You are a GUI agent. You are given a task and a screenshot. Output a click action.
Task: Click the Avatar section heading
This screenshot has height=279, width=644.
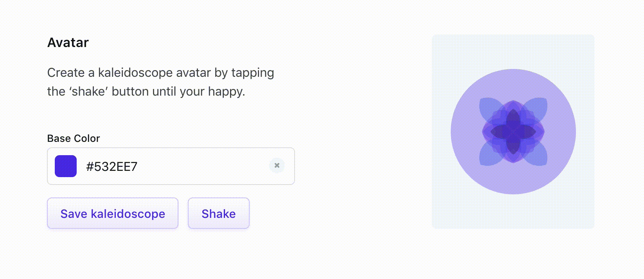68,42
